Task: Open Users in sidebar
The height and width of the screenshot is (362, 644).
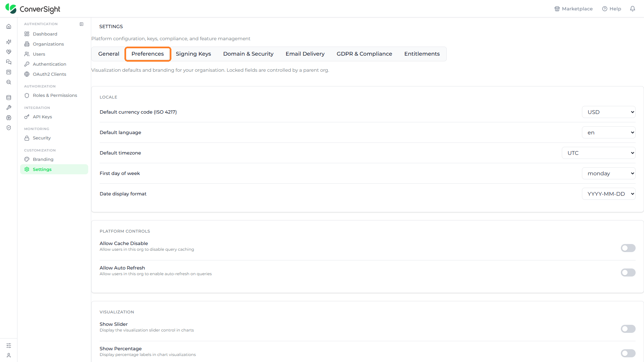Action: click(x=54, y=54)
